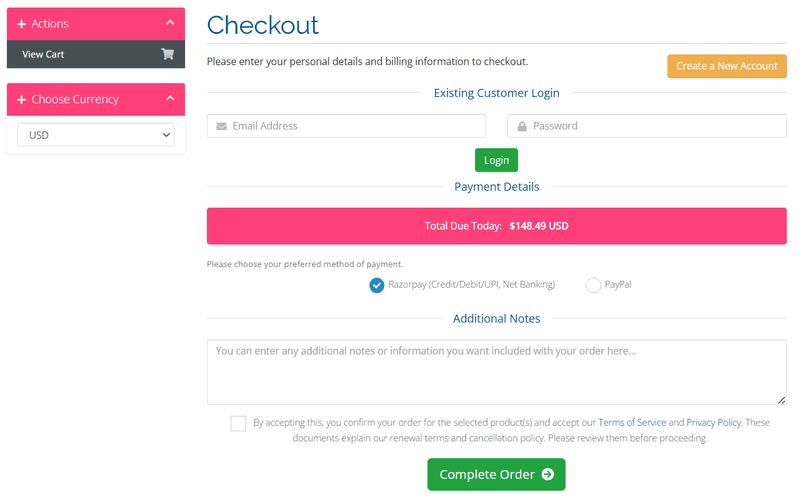Click the envelope icon in email field
The image size is (800, 499).
[221, 126]
